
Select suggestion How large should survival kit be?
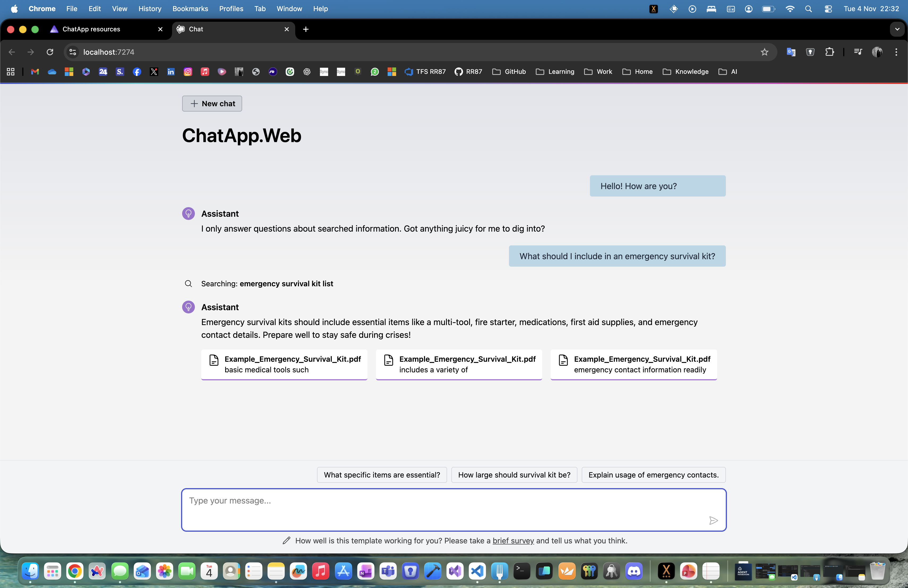coord(514,475)
